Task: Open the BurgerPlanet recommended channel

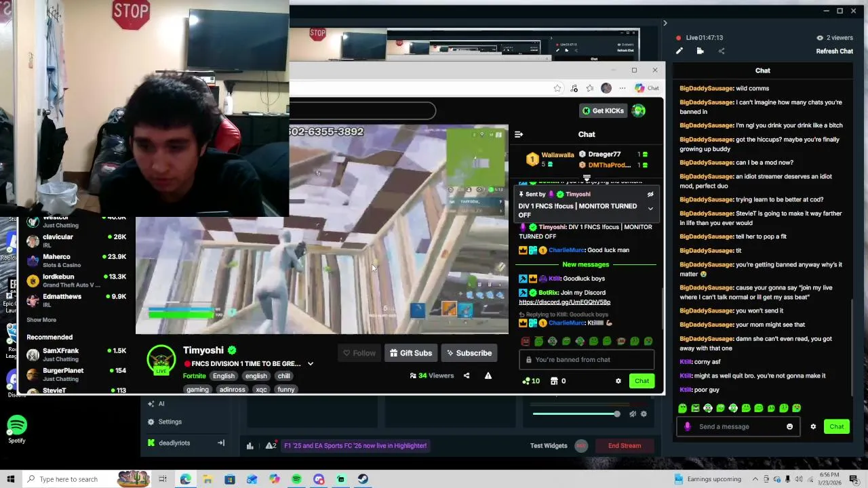Action: point(76,374)
